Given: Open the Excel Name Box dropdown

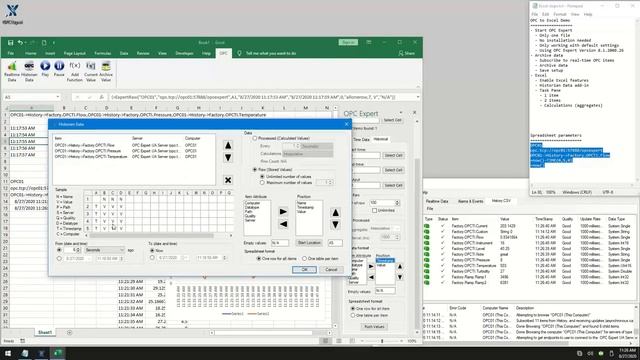Looking at the screenshot, I should 58,97.
